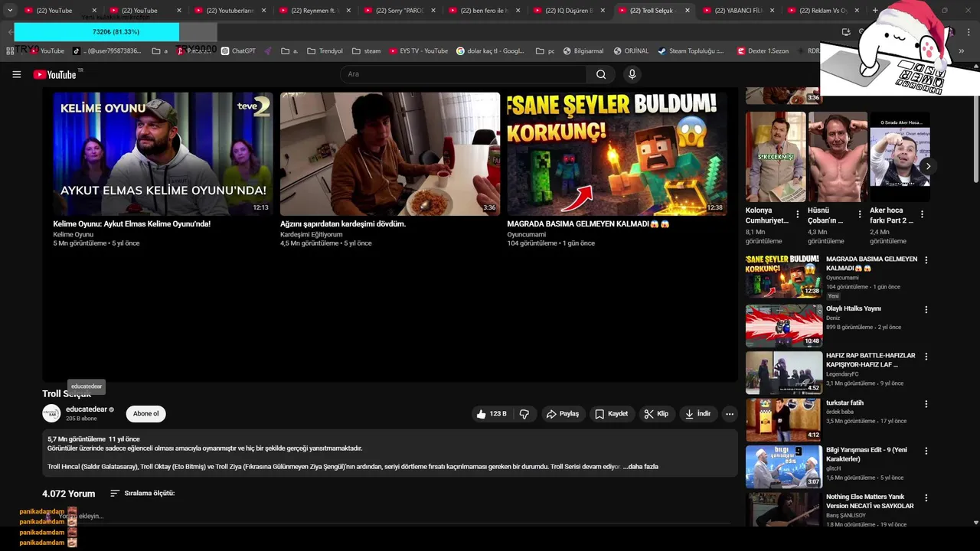
Task: Open options for Kolonya Cumhuriyeti short
Action: [798, 215]
